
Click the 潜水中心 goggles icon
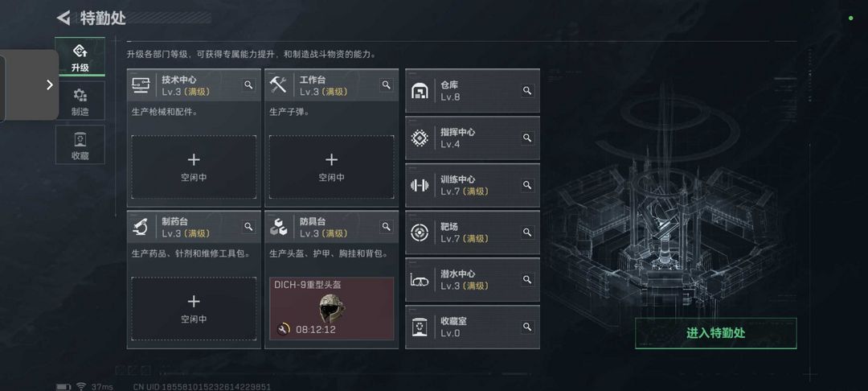tap(420, 280)
